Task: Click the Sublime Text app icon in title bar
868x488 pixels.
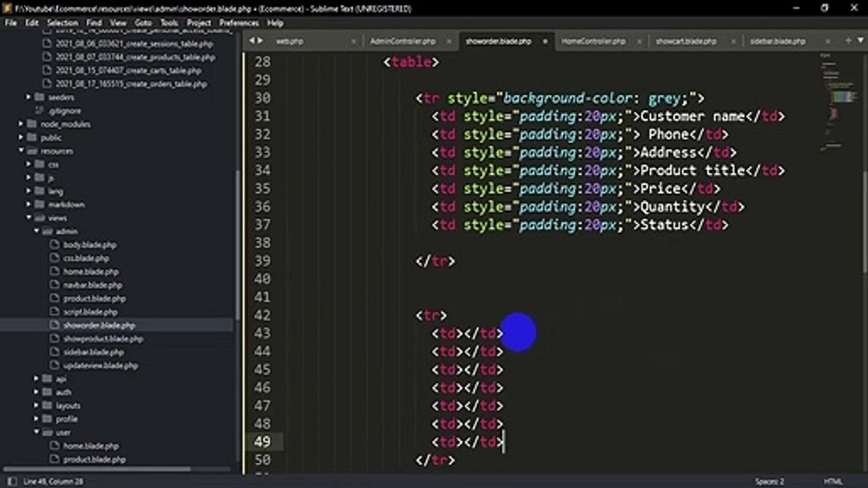Action: (7, 8)
